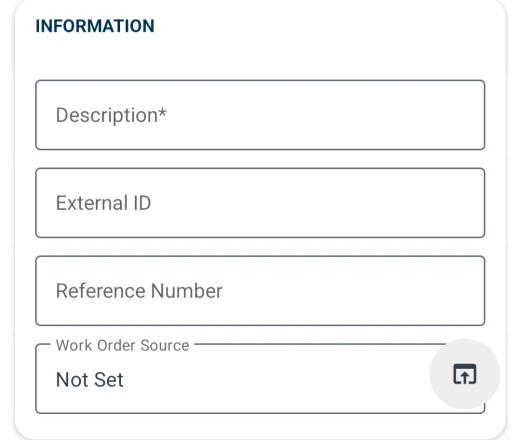This screenshot has width=520, height=440.
Task: Click the Description required text field
Action: [x=260, y=115]
